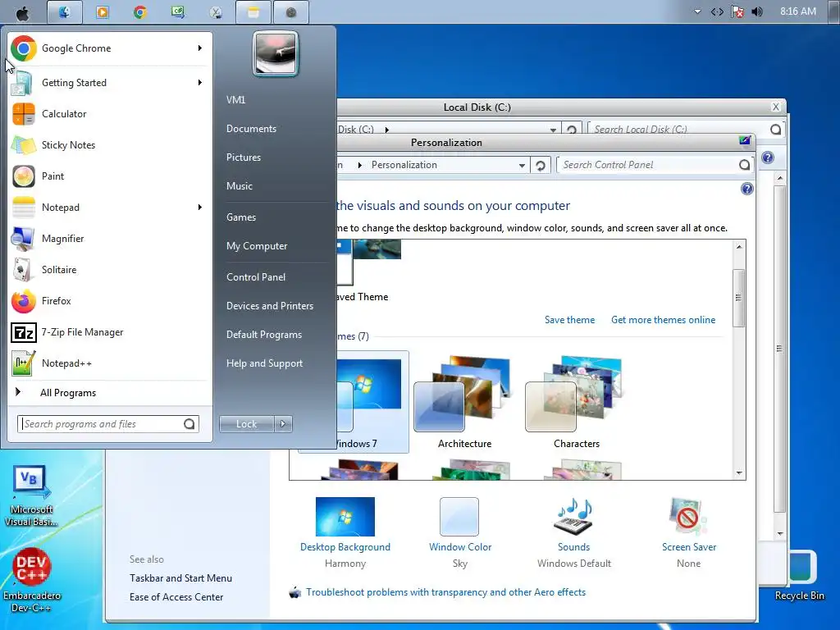840x630 pixels.
Task: Refresh the Personalization window
Action: click(x=541, y=166)
